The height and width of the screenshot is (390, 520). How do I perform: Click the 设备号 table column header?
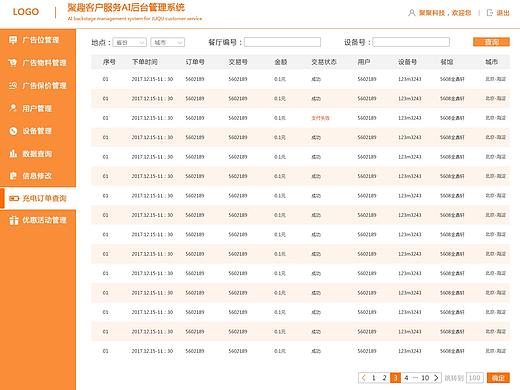pyautogui.click(x=407, y=62)
